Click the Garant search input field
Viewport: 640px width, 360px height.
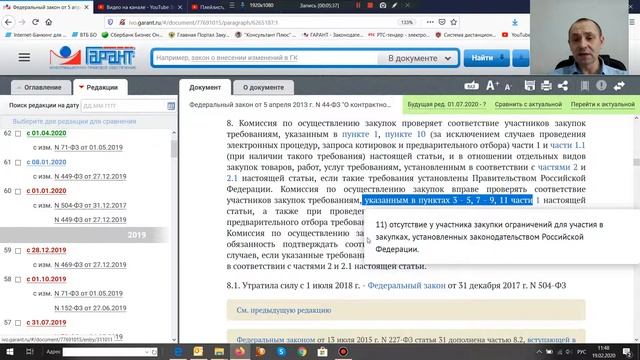point(265,58)
